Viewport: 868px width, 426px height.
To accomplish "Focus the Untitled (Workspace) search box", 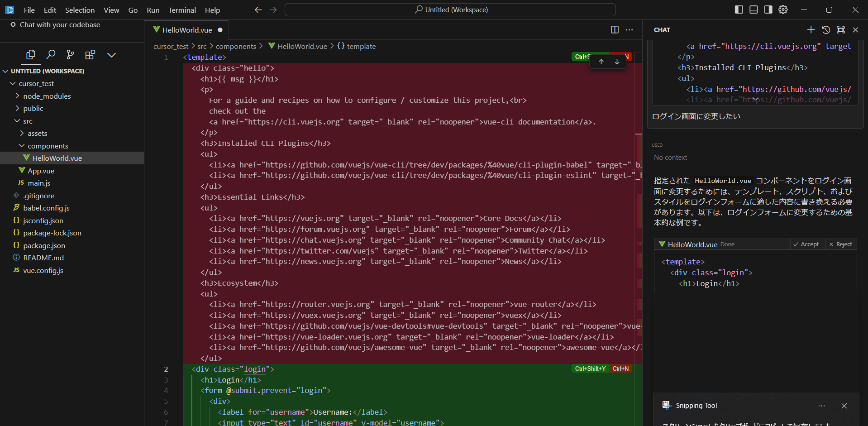I will pos(450,10).
